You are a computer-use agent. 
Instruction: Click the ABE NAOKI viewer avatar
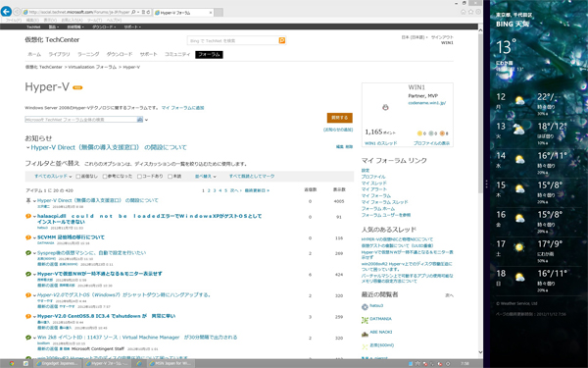pos(365,334)
